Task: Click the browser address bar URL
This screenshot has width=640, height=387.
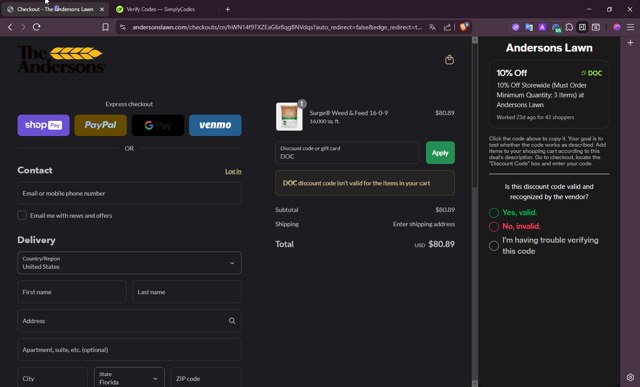Action: [277, 27]
